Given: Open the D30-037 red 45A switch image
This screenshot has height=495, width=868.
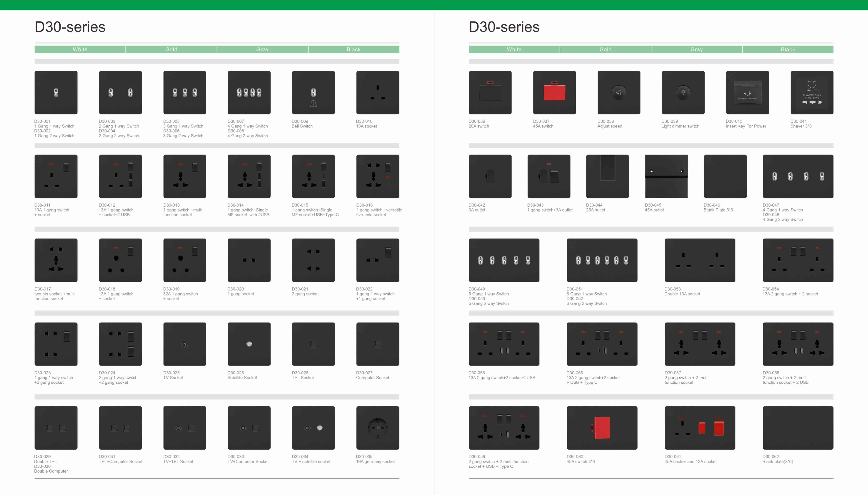Looking at the screenshot, I should 554,92.
